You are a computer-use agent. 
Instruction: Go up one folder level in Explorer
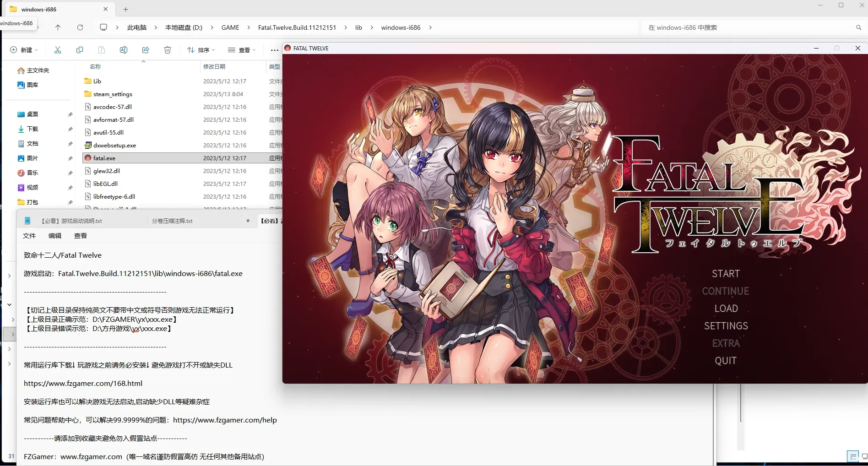point(58,27)
